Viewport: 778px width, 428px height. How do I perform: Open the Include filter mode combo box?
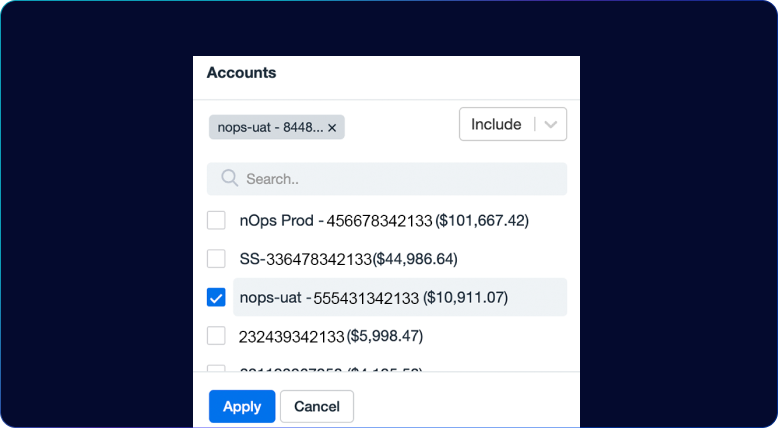[513, 124]
